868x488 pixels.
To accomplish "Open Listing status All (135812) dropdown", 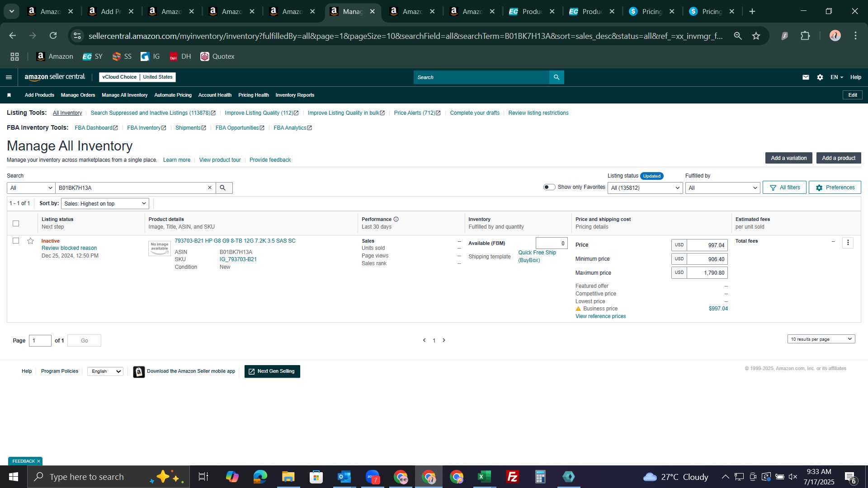I will 645,188.
